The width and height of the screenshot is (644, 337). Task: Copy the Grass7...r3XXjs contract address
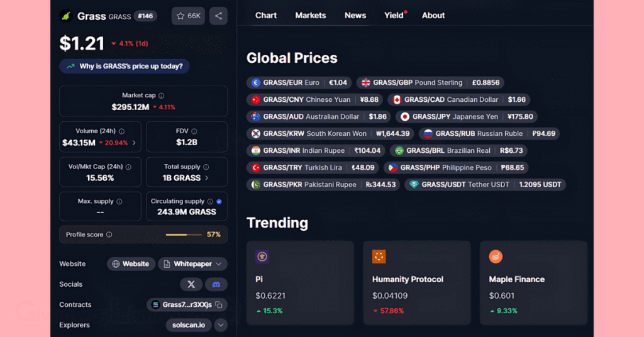219,304
